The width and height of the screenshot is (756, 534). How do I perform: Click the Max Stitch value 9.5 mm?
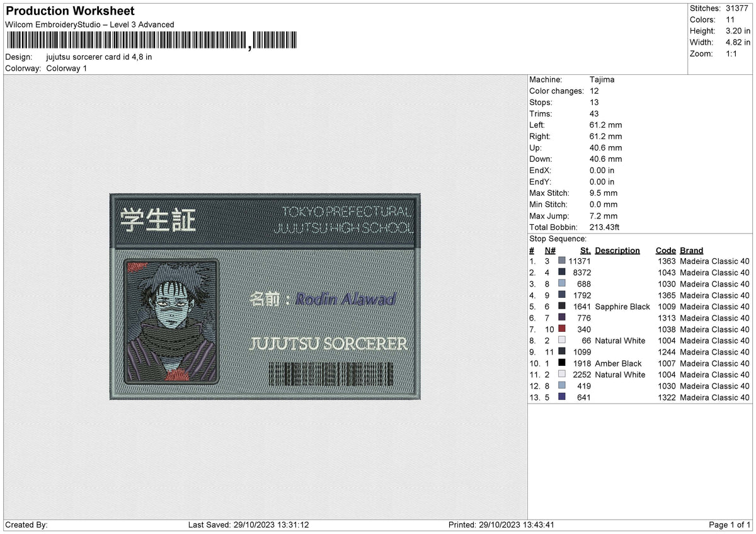[x=604, y=193]
